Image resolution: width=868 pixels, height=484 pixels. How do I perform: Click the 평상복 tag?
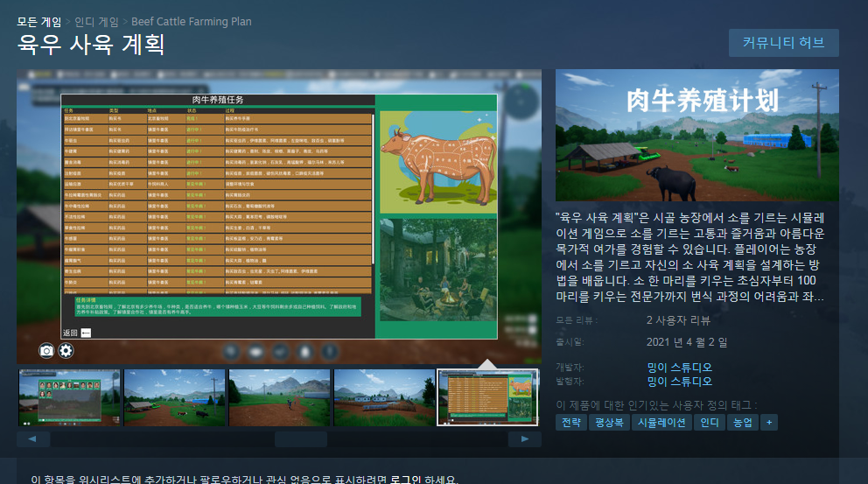(x=609, y=423)
